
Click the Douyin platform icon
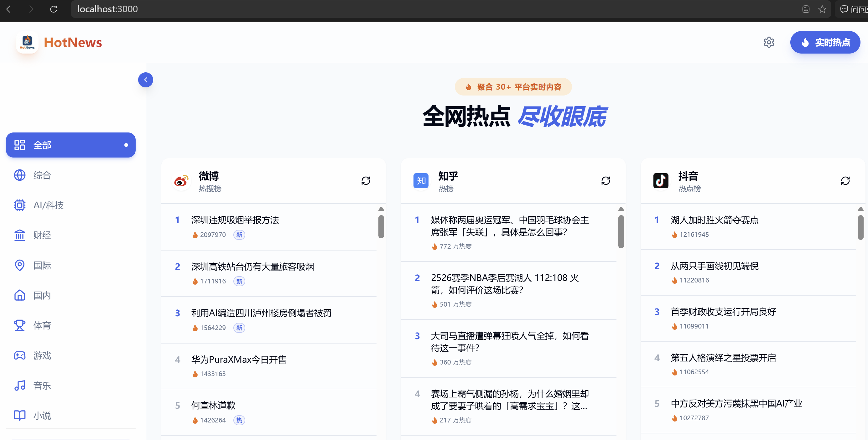point(660,181)
